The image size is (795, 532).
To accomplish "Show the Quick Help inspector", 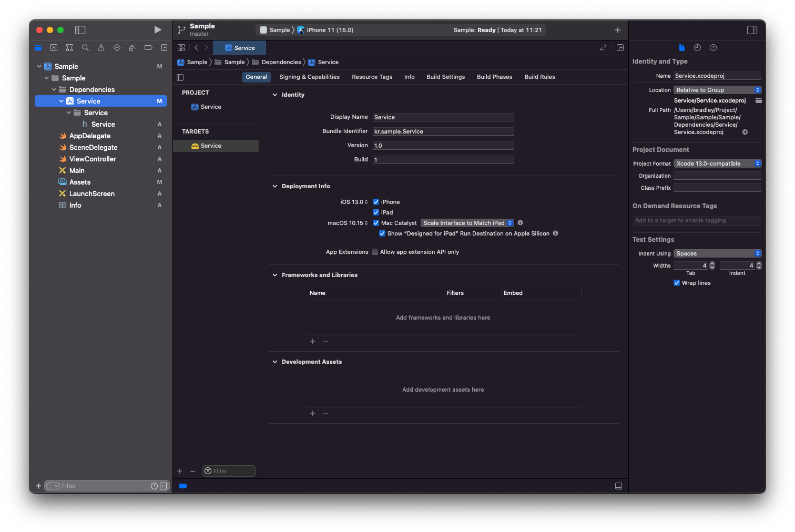I will (713, 48).
